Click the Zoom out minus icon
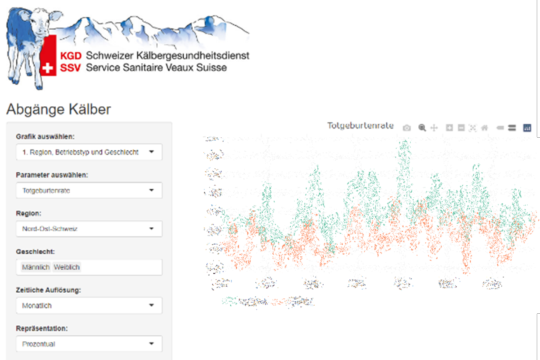Screen dimensions: 540x360 (461, 128)
